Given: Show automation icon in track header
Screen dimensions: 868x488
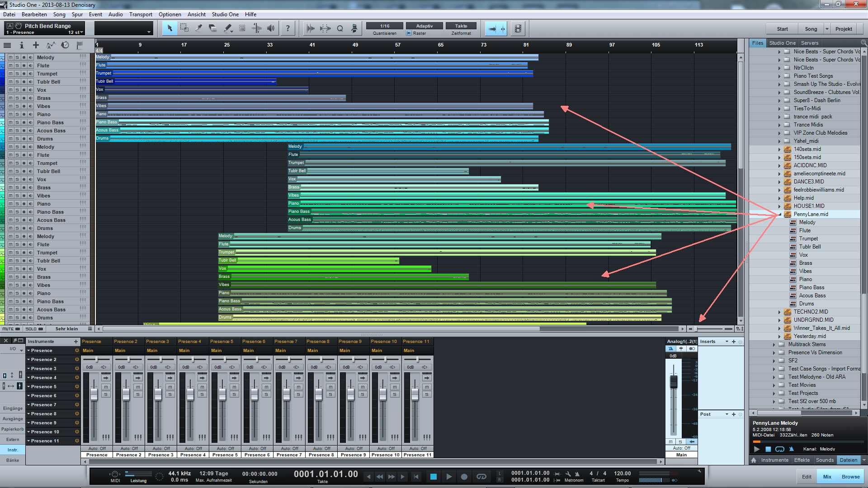Looking at the screenshot, I should point(51,45).
